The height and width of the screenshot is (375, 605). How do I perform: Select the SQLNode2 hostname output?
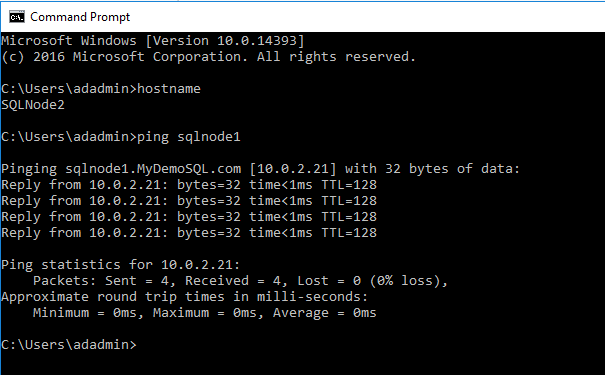point(33,105)
